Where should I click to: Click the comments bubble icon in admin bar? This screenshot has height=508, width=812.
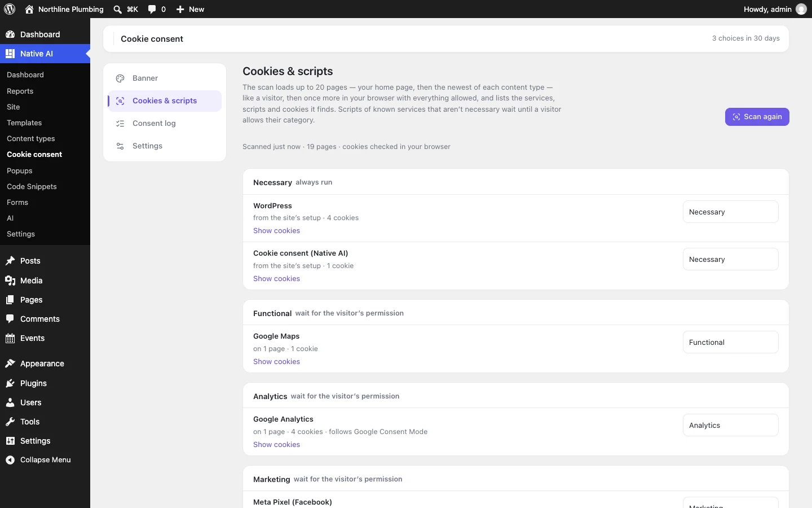(x=152, y=9)
